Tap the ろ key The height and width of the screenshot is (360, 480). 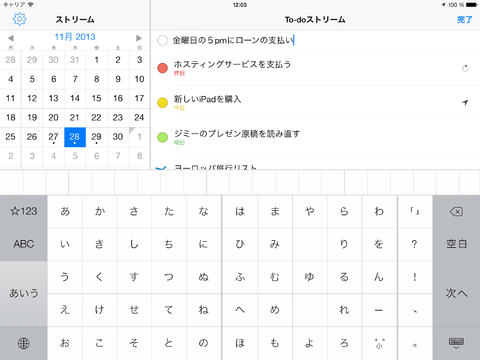344,343
